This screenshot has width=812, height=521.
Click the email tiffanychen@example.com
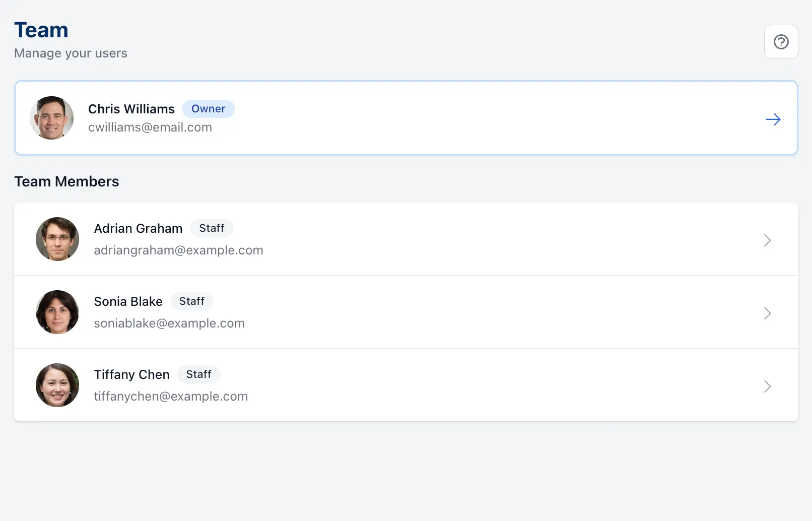pos(170,396)
